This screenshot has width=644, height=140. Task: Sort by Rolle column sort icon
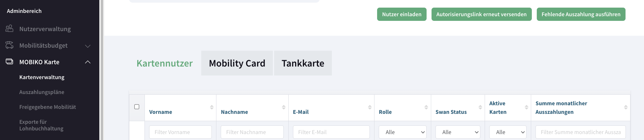pyautogui.click(x=426, y=107)
